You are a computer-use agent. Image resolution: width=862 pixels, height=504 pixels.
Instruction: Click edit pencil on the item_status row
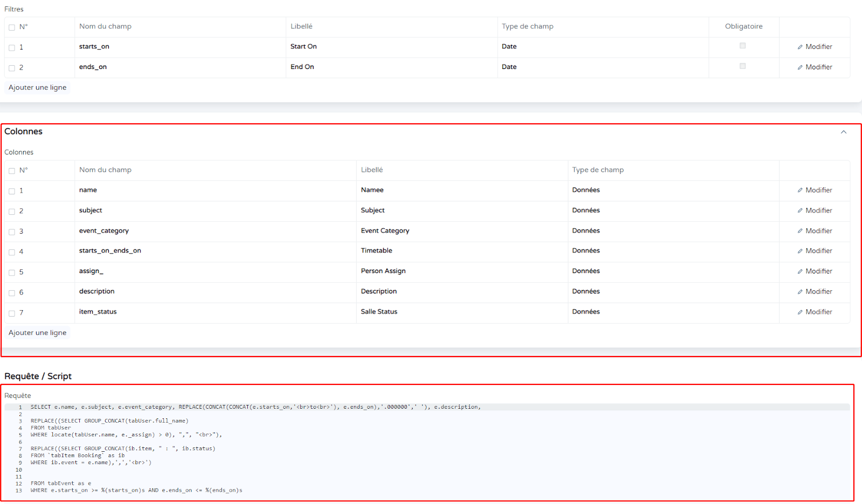pyautogui.click(x=800, y=312)
